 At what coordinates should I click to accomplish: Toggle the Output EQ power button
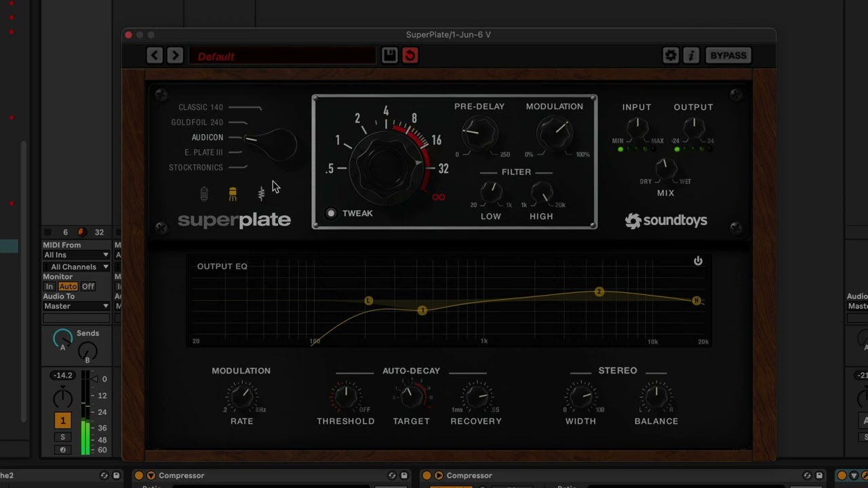pyautogui.click(x=698, y=261)
